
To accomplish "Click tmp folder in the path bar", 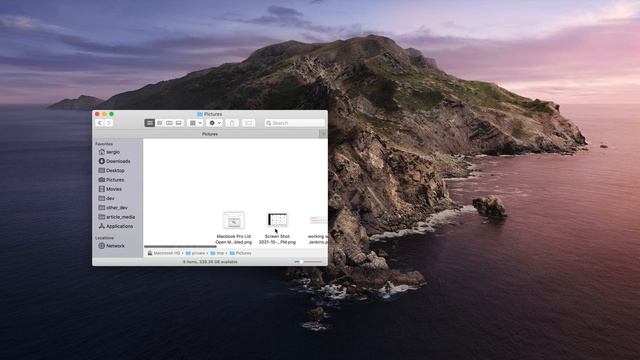I will pos(217,253).
